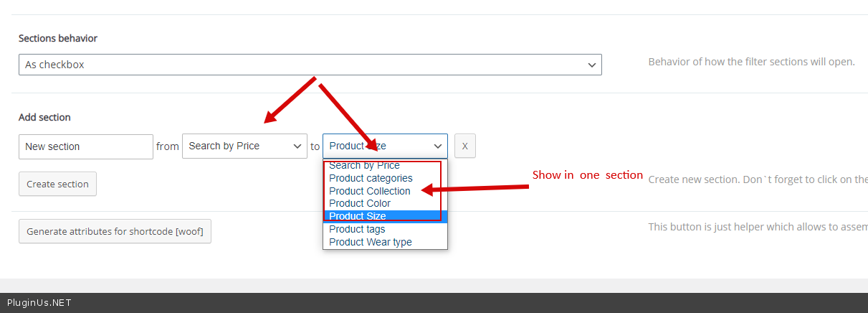
Task: Expand the 'Search by Price' from dropdown
Action: (x=244, y=146)
